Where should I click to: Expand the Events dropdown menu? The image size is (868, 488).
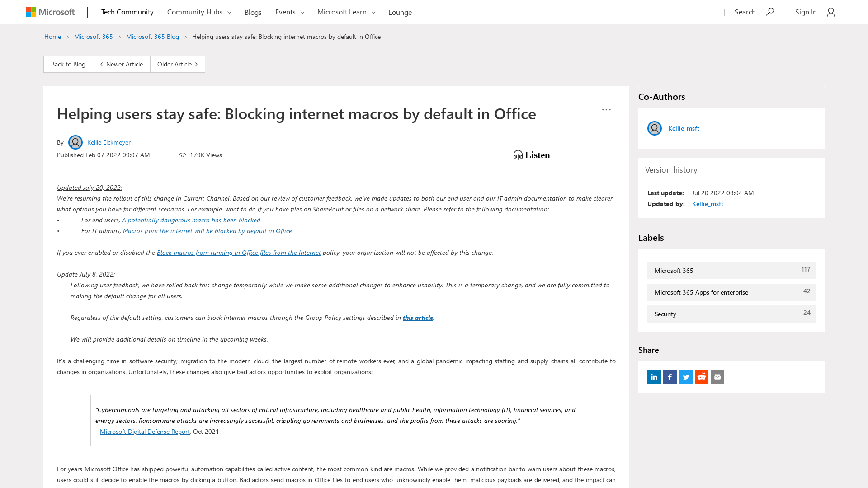(290, 12)
